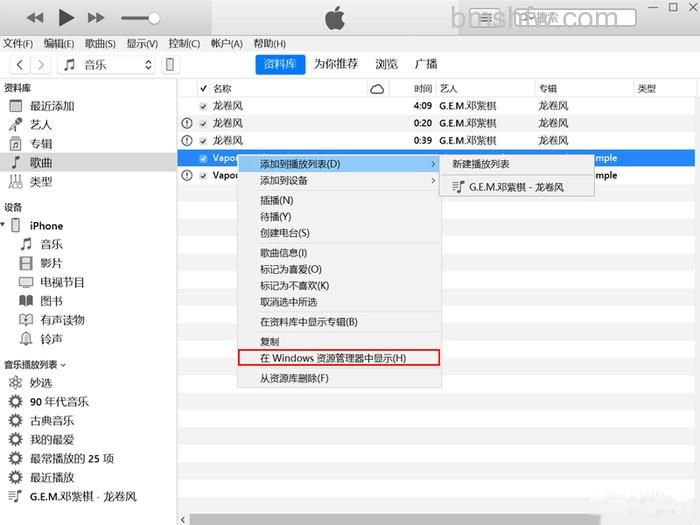700x525 pixels.
Task: Click the iPhone device icon in toolbar
Action: tap(170, 65)
